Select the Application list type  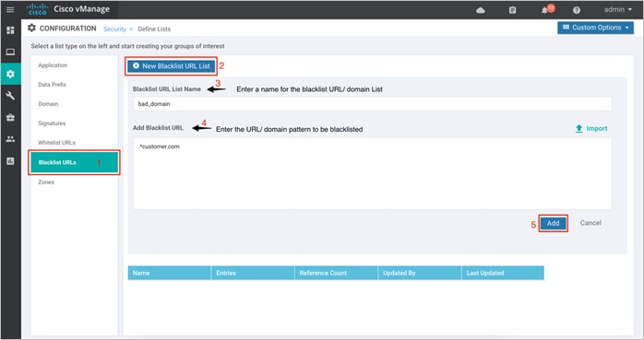point(53,65)
